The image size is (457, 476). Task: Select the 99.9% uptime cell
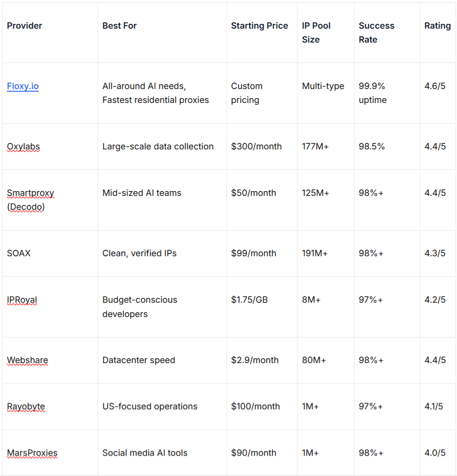(372, 93)
